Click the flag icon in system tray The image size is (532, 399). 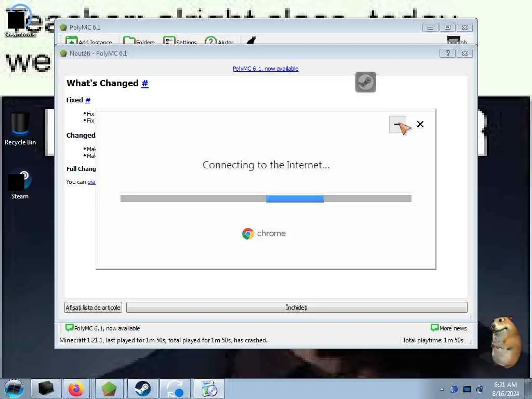454,389
